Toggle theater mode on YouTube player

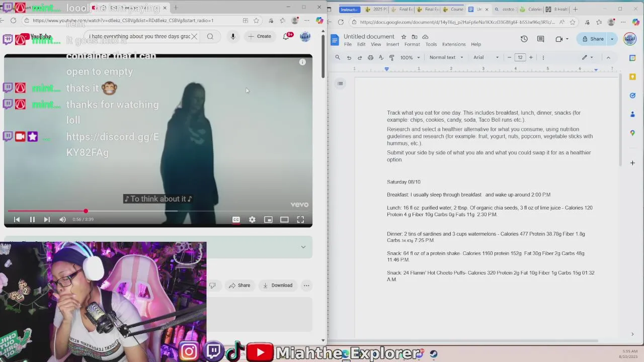tap(284, 219)
